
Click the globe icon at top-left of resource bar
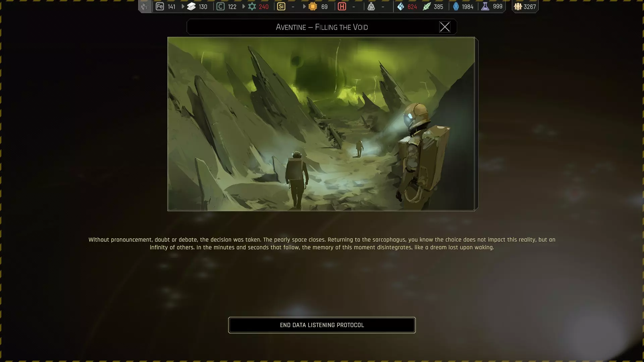[x=145, y=6]
